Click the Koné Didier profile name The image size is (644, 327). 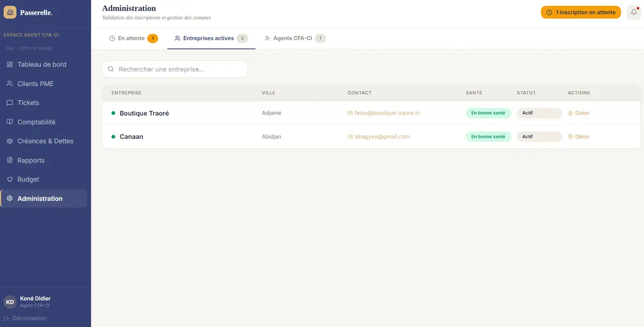pyautogui.click(x=35, y=298)
